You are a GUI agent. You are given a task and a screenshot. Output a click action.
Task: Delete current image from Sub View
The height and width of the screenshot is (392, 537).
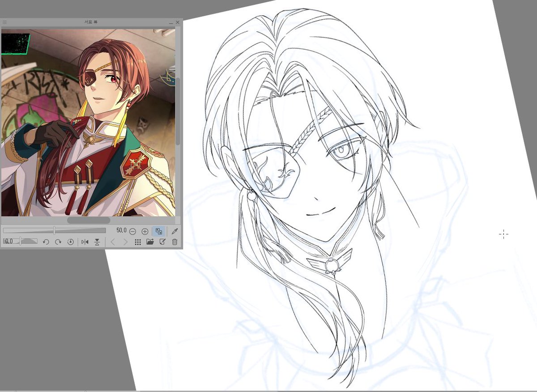pyautogui.click(x=175, y=242)
